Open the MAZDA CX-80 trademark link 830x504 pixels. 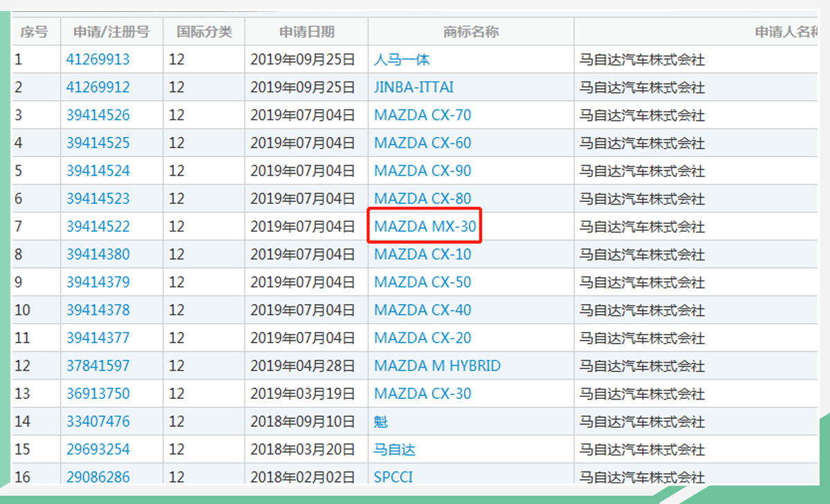(x=423, y=198)
